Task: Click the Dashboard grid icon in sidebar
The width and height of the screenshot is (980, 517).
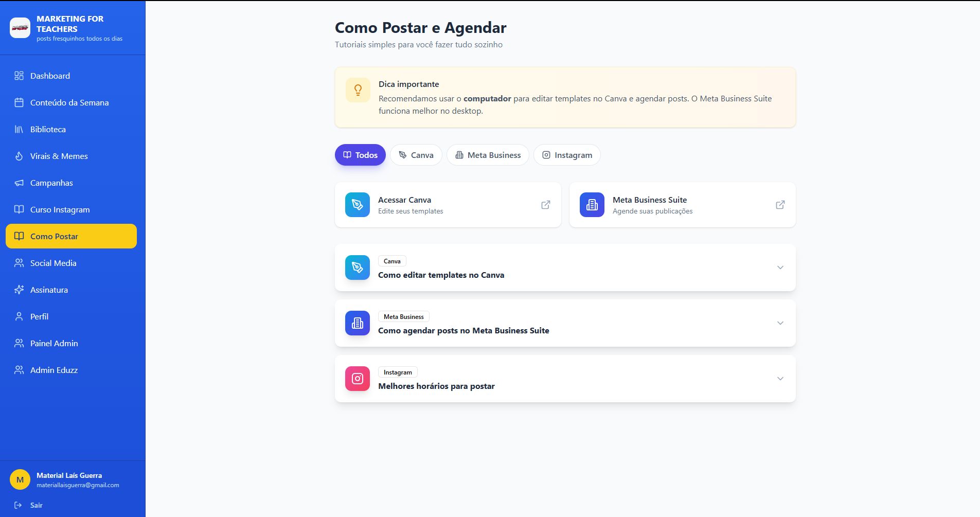Action: [x=19, y=76]
